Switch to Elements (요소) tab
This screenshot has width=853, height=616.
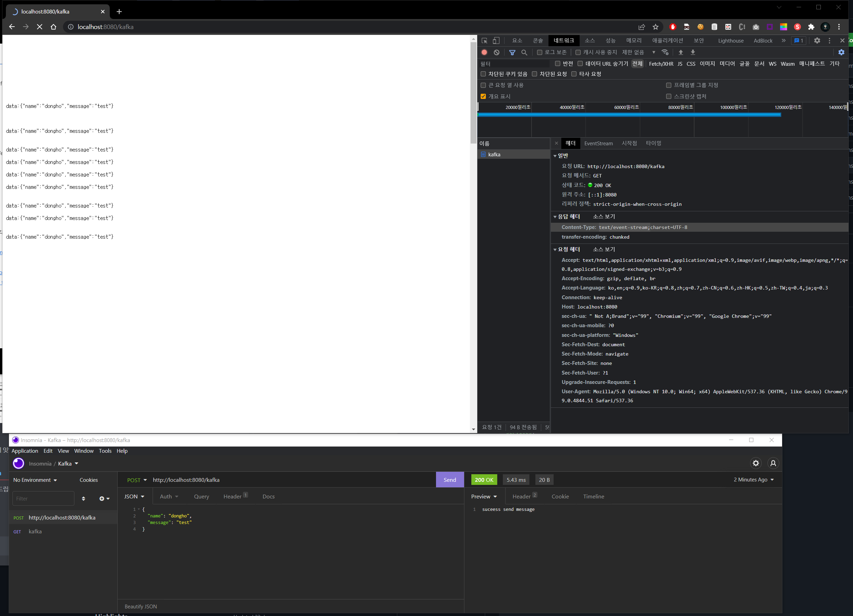517,40
